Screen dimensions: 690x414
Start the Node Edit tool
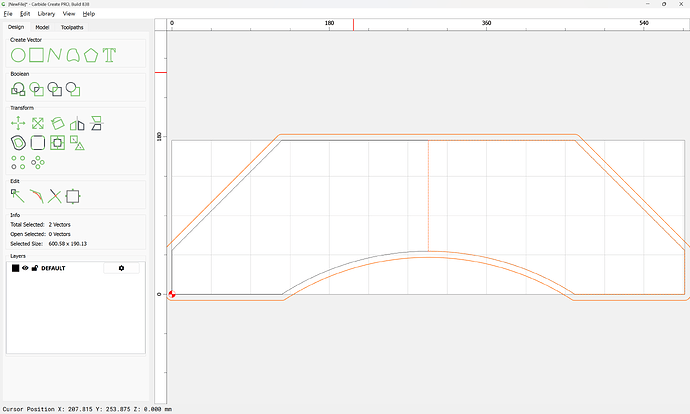18,196
